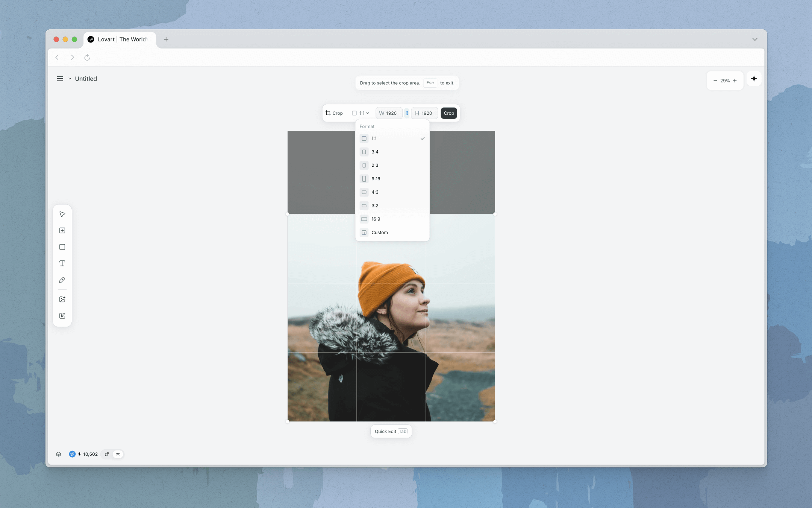This screenshot has width=812, height=508.
Task: Choose the 9:16 format option
Action: (x=392, y=179)
